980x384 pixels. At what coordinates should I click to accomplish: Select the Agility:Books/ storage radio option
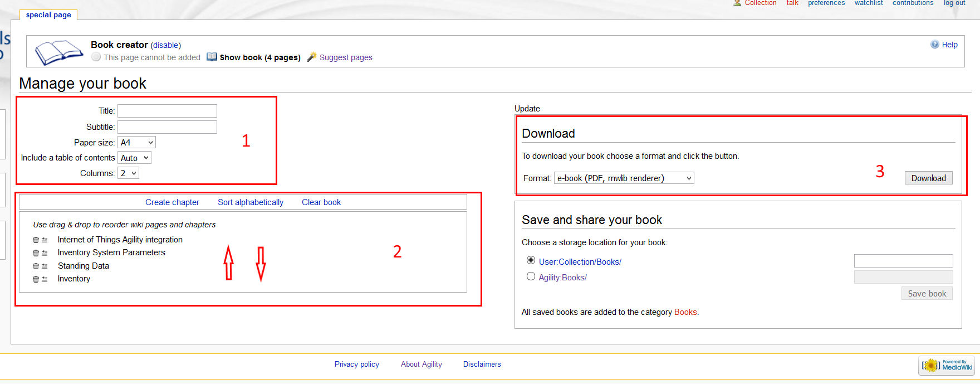point(531,276)
